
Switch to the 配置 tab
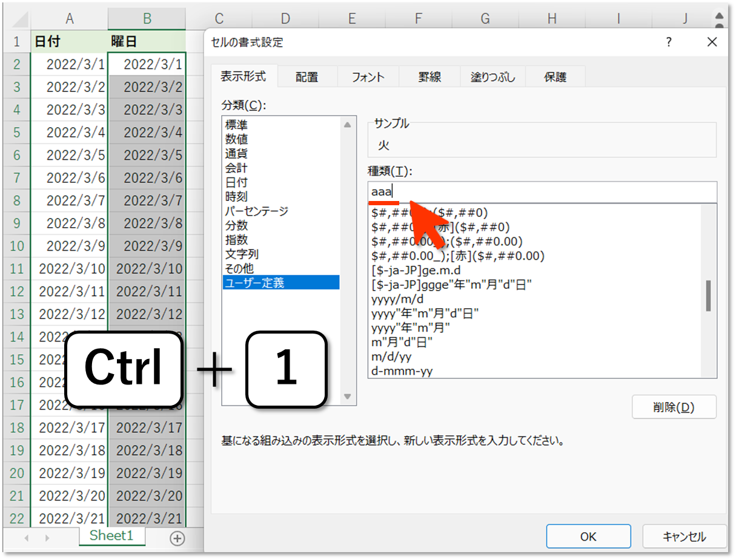(307, 77)
